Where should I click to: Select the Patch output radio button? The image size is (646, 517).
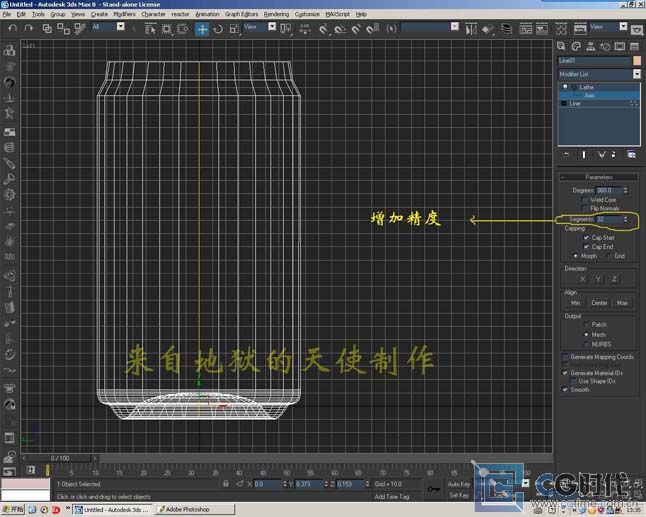(x=586, y=325)
